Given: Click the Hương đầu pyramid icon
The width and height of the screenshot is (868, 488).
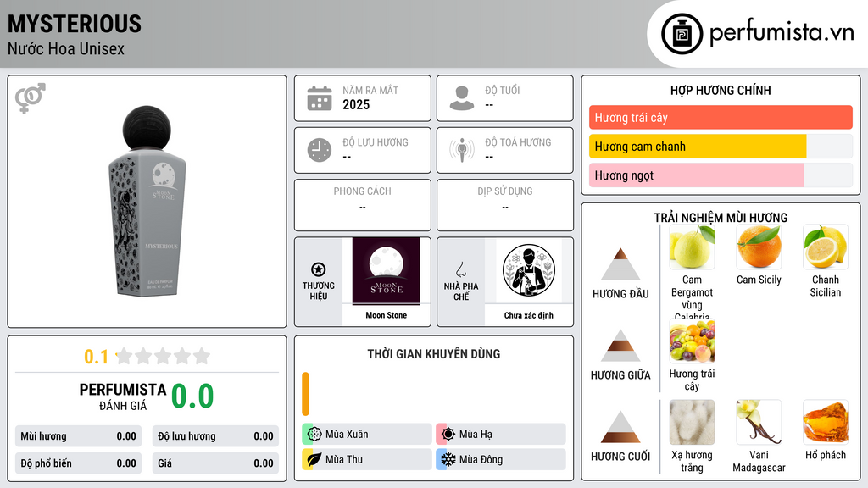Looking at the screenshot, I should tap(620, 264).
